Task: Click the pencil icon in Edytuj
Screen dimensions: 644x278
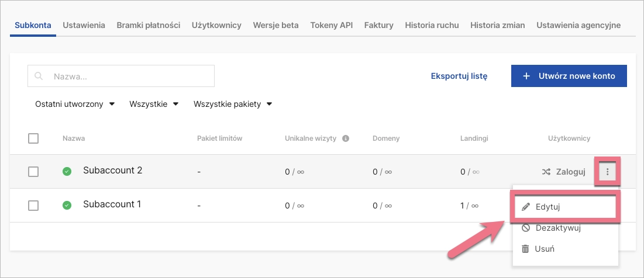Action: 525,207
